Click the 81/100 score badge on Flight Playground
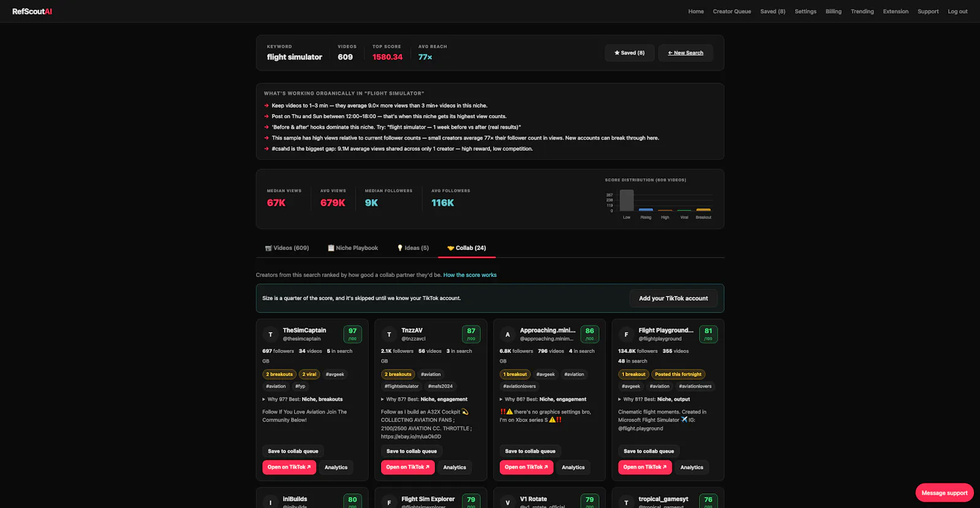 708,334
